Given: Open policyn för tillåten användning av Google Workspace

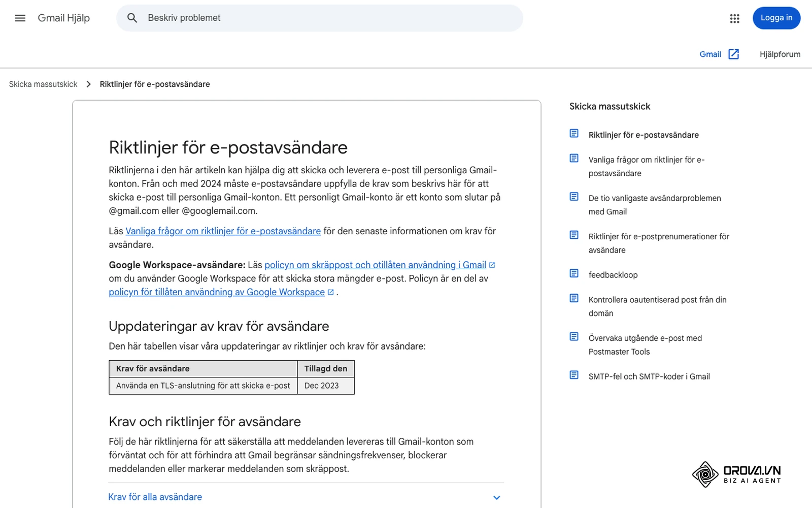Looking at the screenshot, I should [217, 292].
